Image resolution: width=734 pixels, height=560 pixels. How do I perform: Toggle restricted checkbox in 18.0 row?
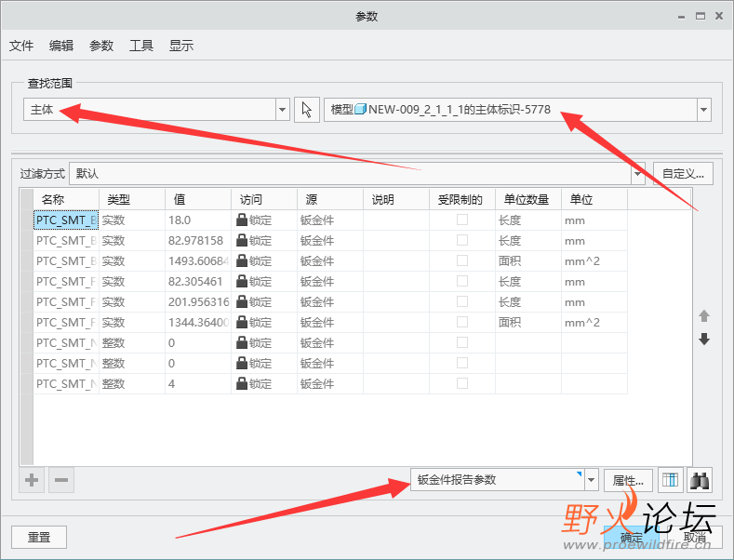462,220
